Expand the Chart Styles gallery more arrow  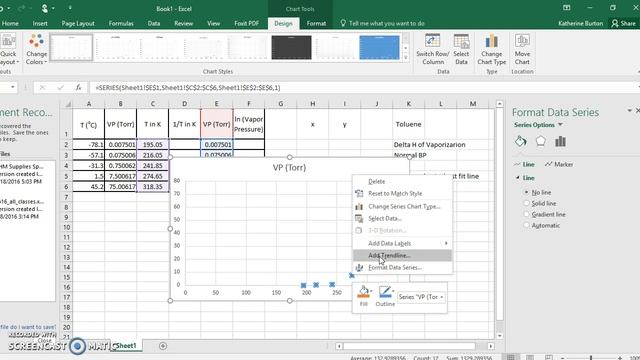(405, 58)
